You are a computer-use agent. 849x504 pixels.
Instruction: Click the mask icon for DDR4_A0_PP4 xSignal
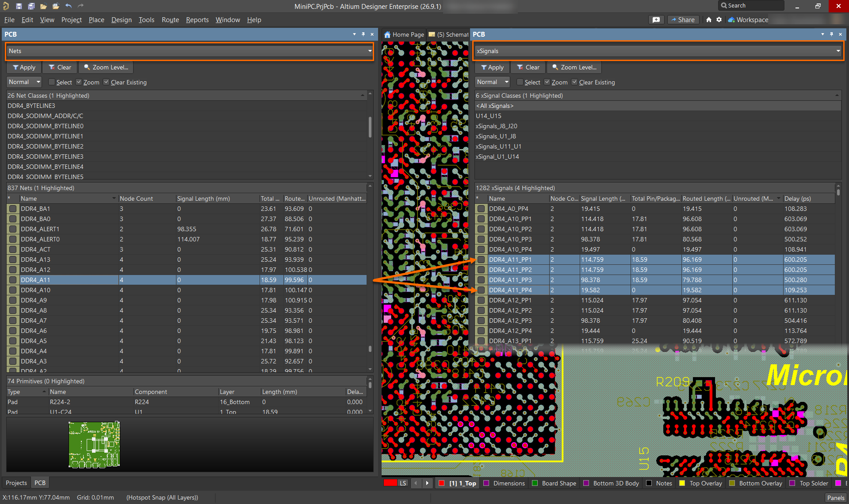[481, 209]
